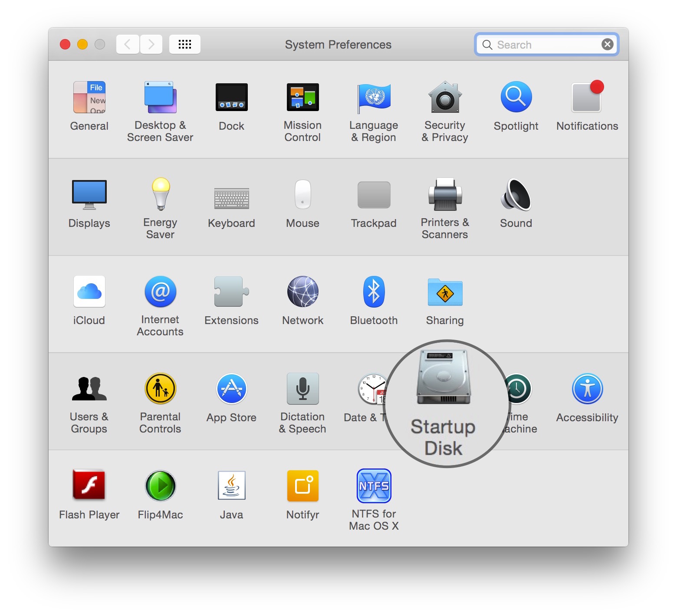Open Flash Player preferences

point(89,486)
